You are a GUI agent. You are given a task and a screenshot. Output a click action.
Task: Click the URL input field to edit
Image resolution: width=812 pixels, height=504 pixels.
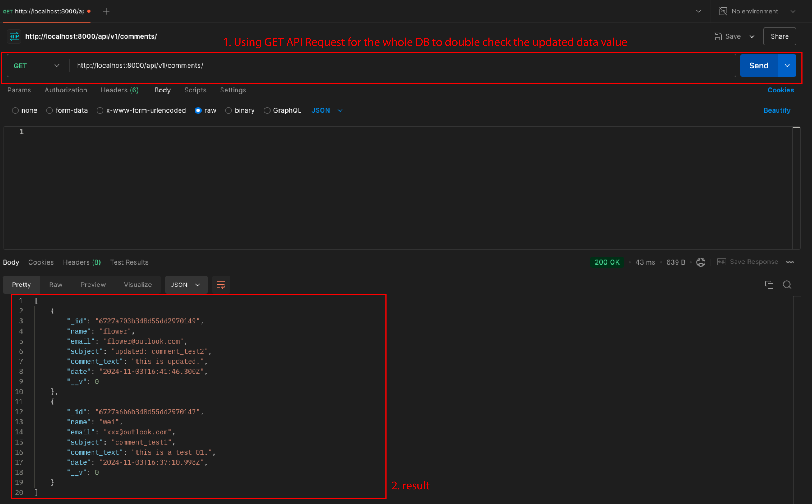[x=403, y=65]
